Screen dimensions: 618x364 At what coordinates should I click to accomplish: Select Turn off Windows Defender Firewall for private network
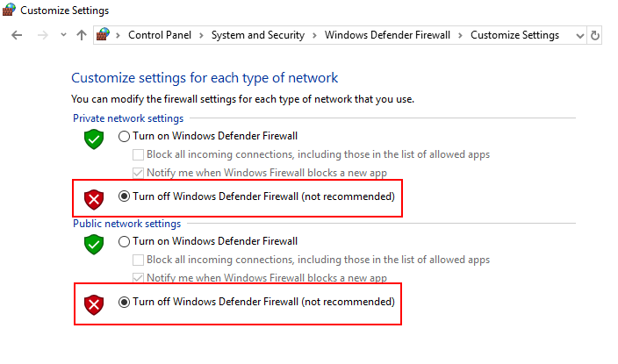[x=124, y=196]
